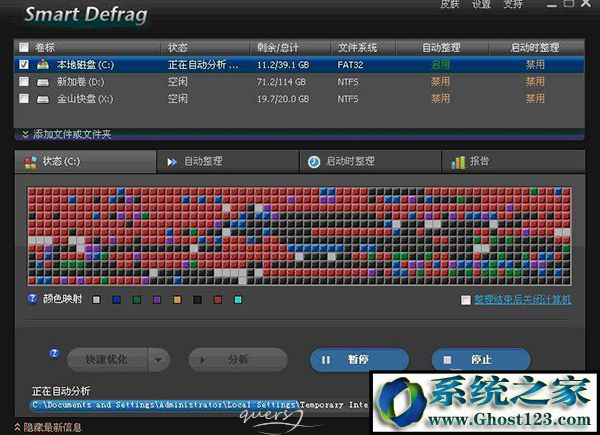This screenshot has height=435, width=600.
Task: Click 新加卷 (D:) row label
Action: tap(80, 81)
